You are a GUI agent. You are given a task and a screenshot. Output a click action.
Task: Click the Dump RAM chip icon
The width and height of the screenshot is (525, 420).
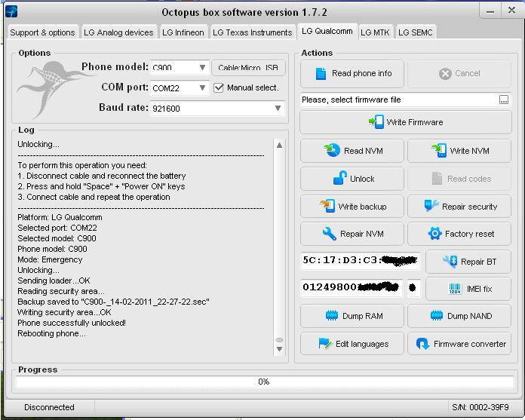(331, 316)
